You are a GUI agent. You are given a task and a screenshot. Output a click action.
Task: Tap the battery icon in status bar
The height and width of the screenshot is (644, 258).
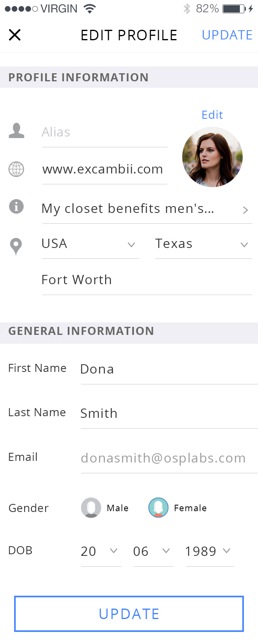click(x=234, y=8)
